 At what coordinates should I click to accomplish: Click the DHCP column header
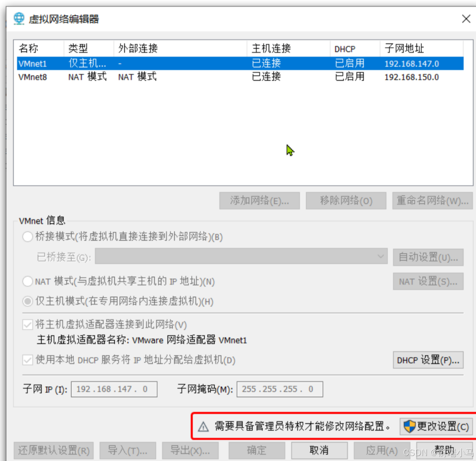coord(355,48)
